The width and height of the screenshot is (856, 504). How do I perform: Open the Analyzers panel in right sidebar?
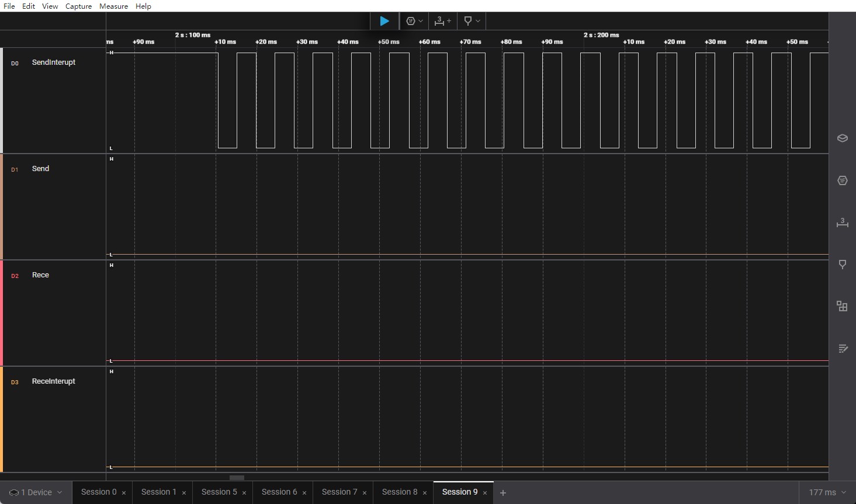[842, 180]
